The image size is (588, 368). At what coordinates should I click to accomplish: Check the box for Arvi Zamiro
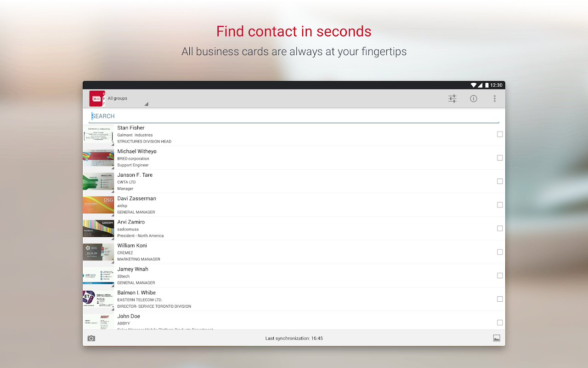(x=500, y=228)
